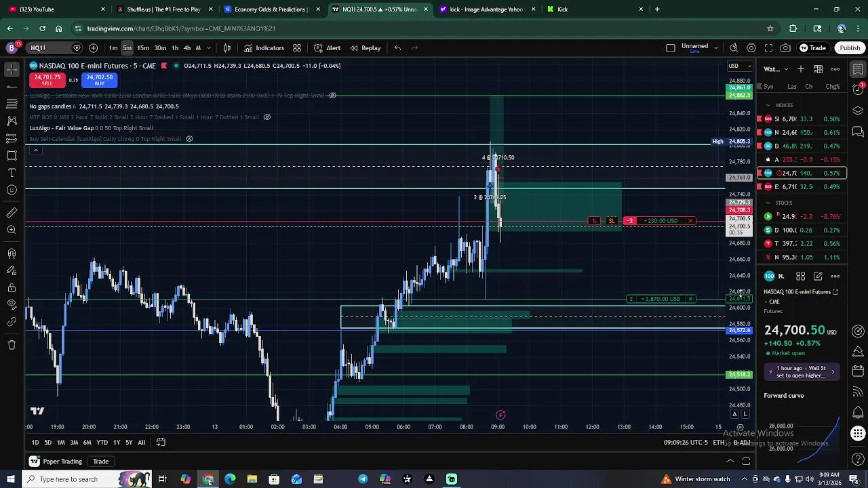Viewport: 868px width, 488px height.
Task: Open chart settings hexagon icon
Action: 751,48
